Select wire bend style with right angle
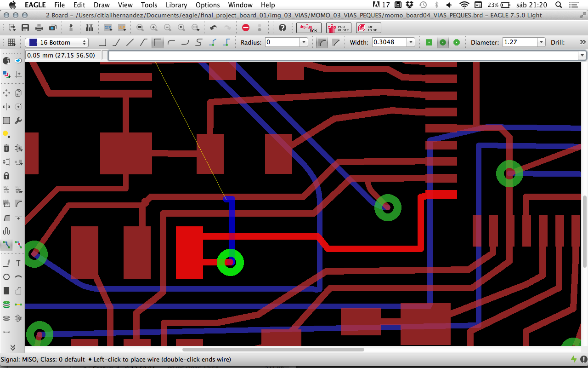This screenshot has width=588, height=368. tap(102, 42)
